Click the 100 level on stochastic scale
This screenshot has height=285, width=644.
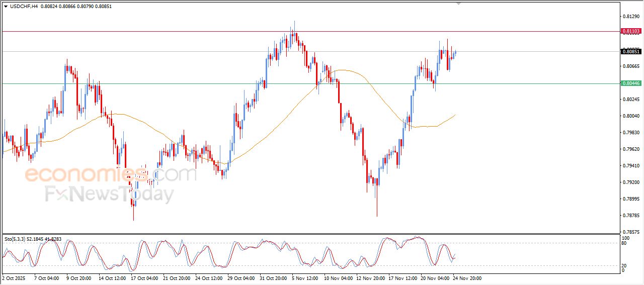(626, 238)
